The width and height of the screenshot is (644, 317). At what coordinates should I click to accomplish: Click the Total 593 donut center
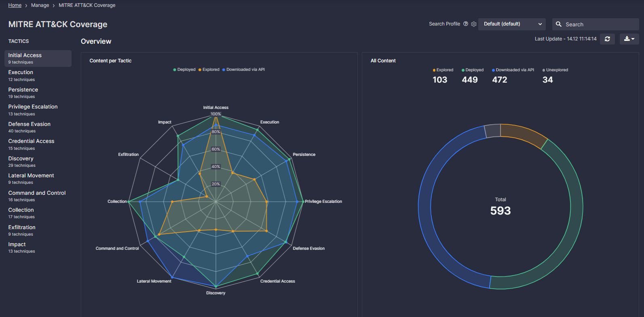point(500,207)
